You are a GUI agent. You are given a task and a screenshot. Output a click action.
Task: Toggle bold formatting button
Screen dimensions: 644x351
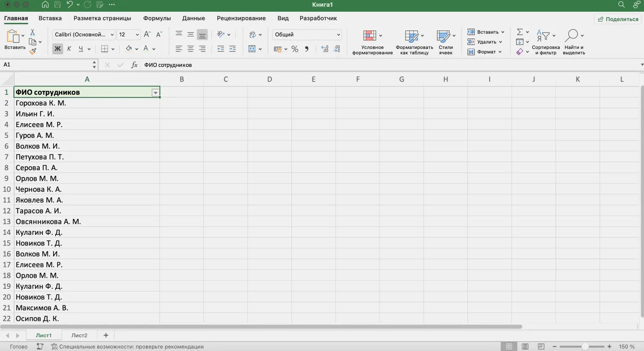pos(58,49)
